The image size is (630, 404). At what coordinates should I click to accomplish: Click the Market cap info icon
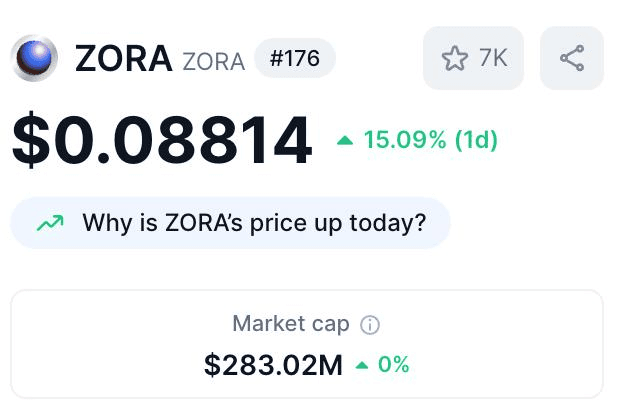coord(370,324)
